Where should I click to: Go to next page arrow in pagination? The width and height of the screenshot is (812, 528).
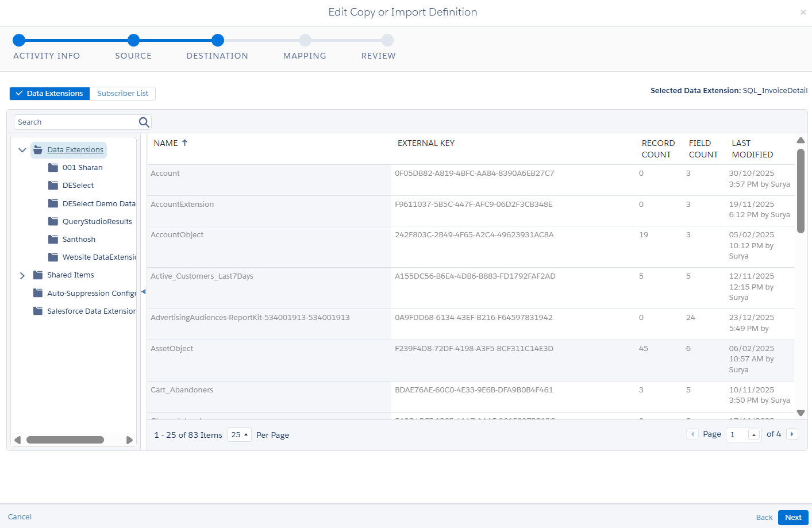point(792,434)
